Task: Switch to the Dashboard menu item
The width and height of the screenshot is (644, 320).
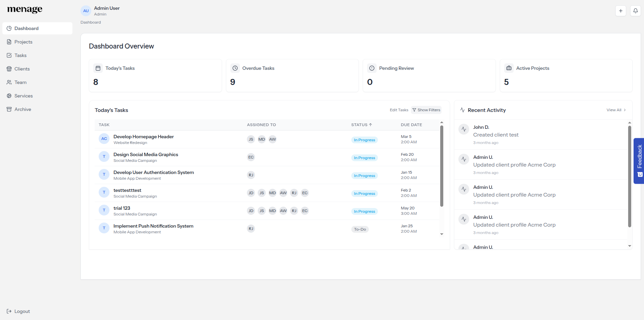Action: (27, 28)
